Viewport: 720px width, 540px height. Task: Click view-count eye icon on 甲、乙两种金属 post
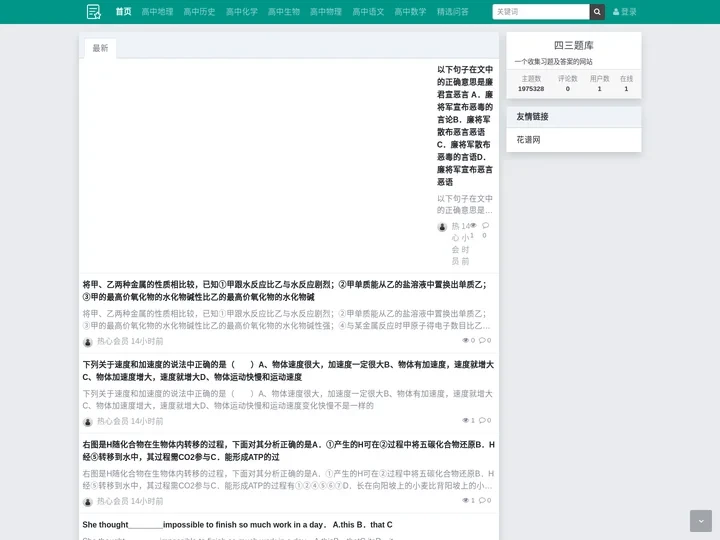coord(465,340)
